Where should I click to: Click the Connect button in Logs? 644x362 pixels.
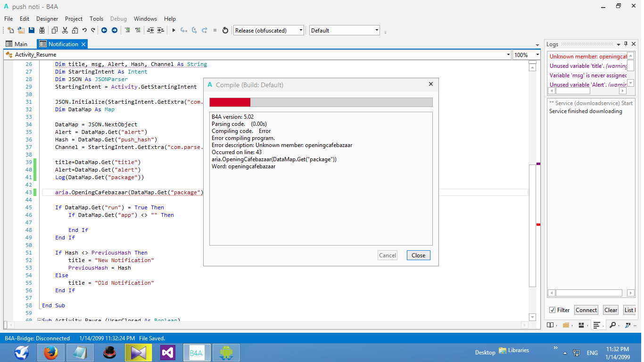pyautogui.click(x=586, y=310)
